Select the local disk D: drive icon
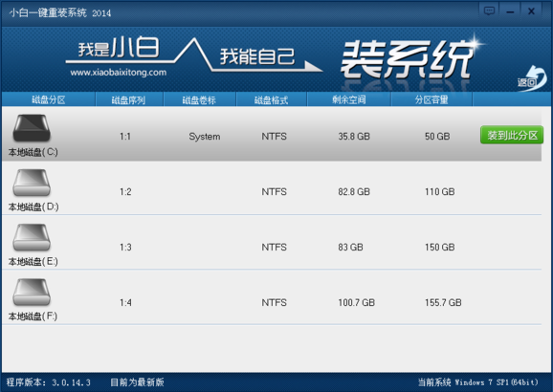The width and height of the screenshot is (553, 392). click(x=32, y=183)
